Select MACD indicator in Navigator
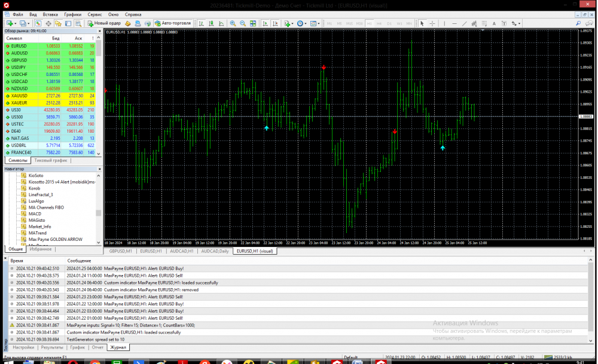This screenshot has height=364, width=598. click(x=35, y=213)
